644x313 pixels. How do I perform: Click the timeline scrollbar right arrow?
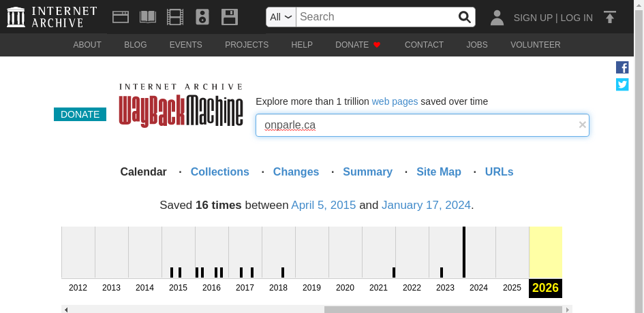pyautogui.click(x=568, y=310)
